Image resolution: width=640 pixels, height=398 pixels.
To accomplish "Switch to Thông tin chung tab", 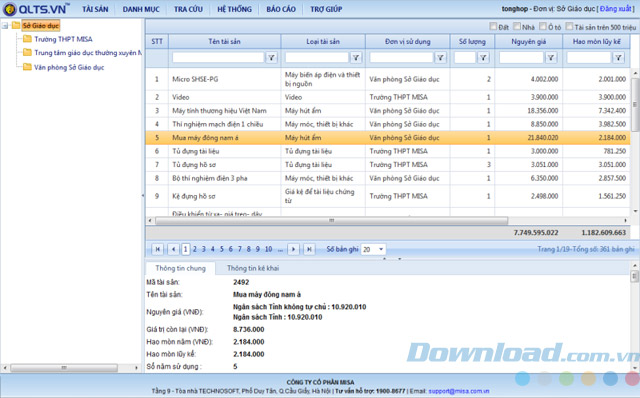I will click(180, 268).
